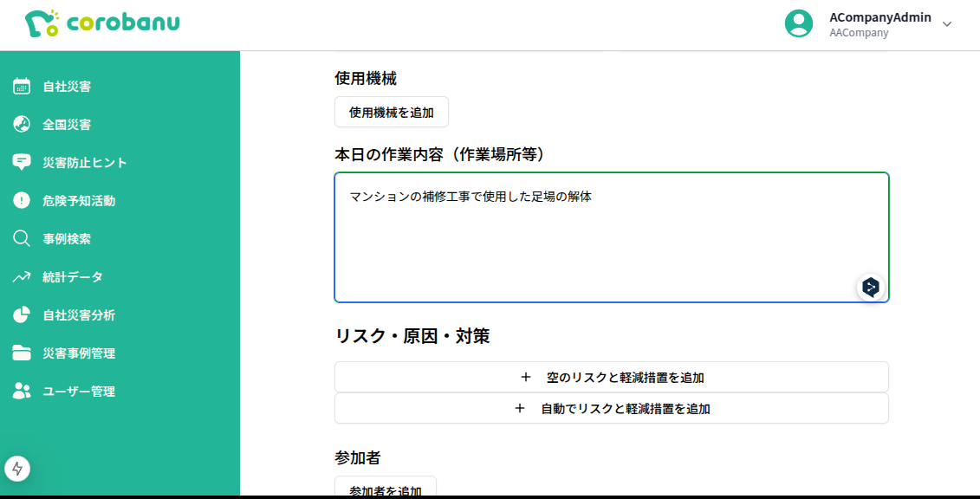
Task: Click the user avatar in the header
Action: 799,23
